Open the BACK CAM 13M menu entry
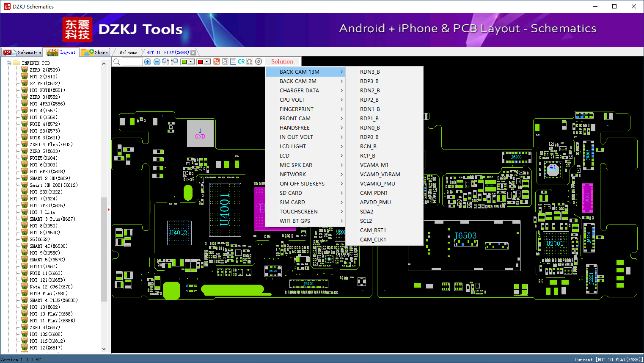The width and height of the screenshot is (644, 363). point(305,72)
